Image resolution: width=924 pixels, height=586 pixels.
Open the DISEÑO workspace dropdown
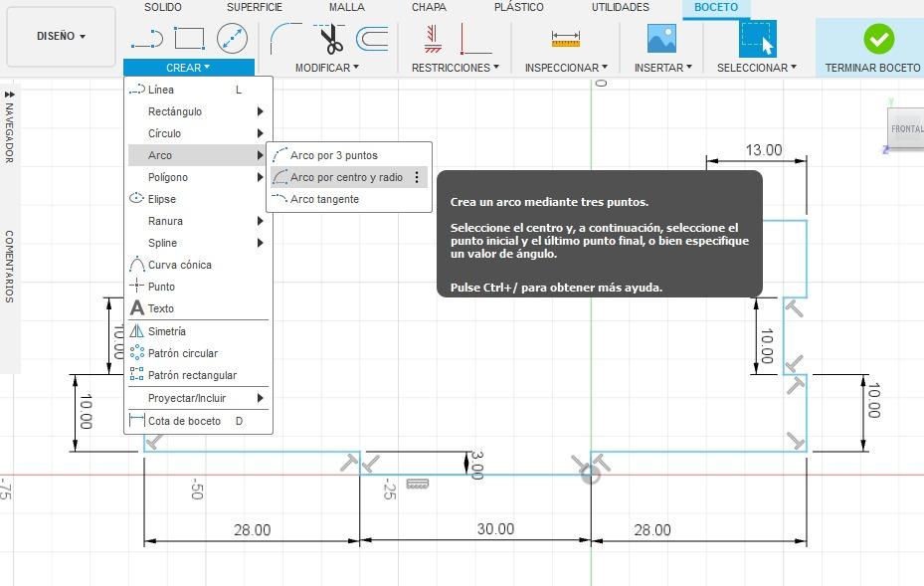pyautogui.click(x=61, y=37)
